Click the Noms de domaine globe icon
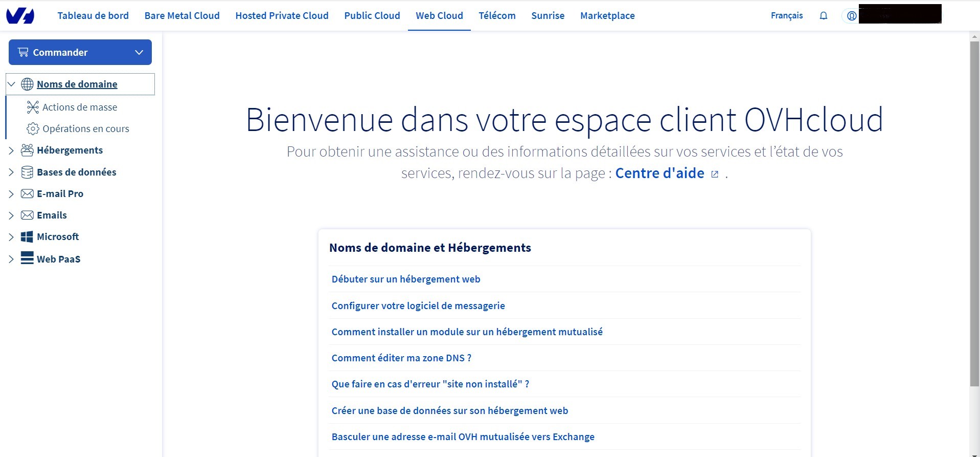This screenshot has height=457, width=980. pos(27,84)
